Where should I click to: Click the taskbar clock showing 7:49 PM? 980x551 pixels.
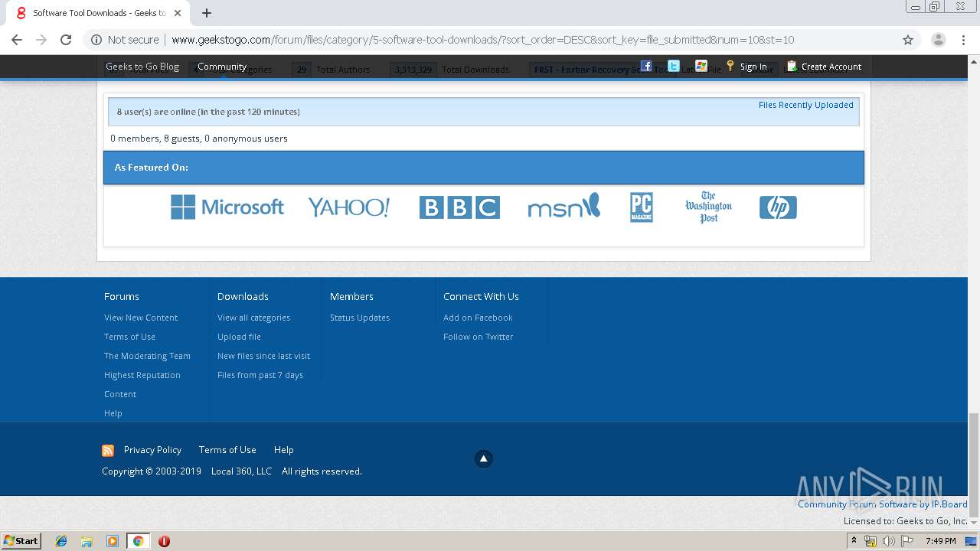pyautogui.click(x=940, y=541)
